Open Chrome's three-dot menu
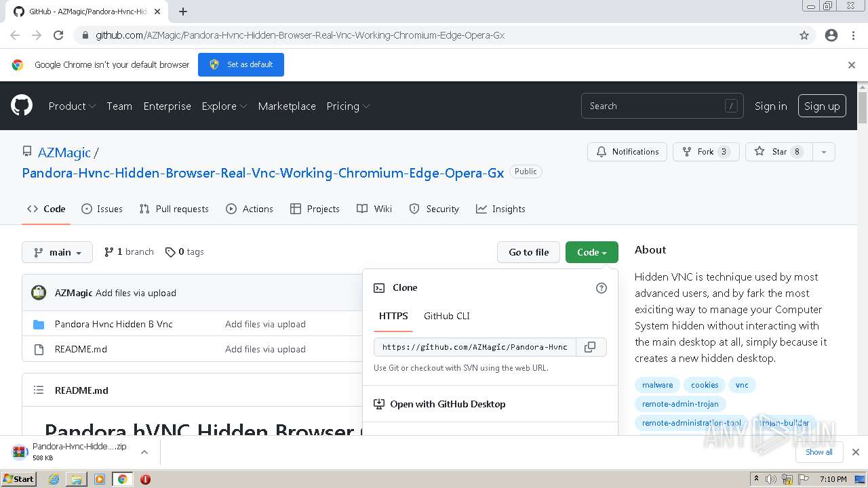 [853, 35]
